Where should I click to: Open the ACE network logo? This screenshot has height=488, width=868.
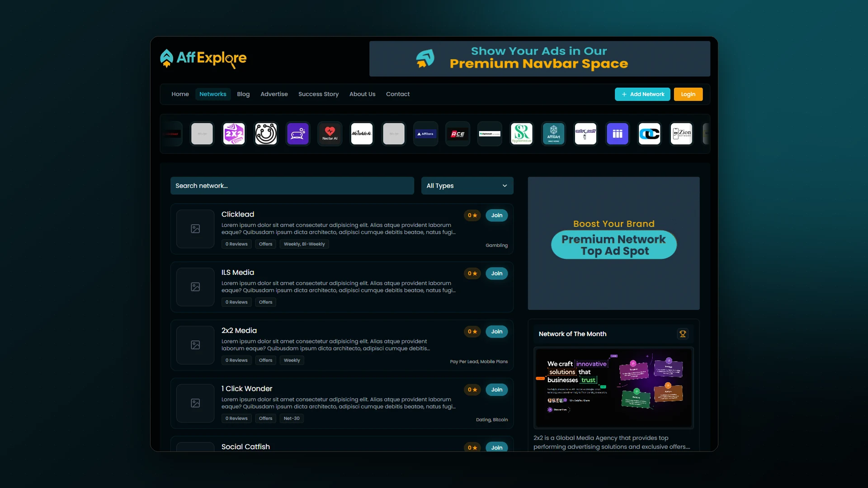click(458, 134)
